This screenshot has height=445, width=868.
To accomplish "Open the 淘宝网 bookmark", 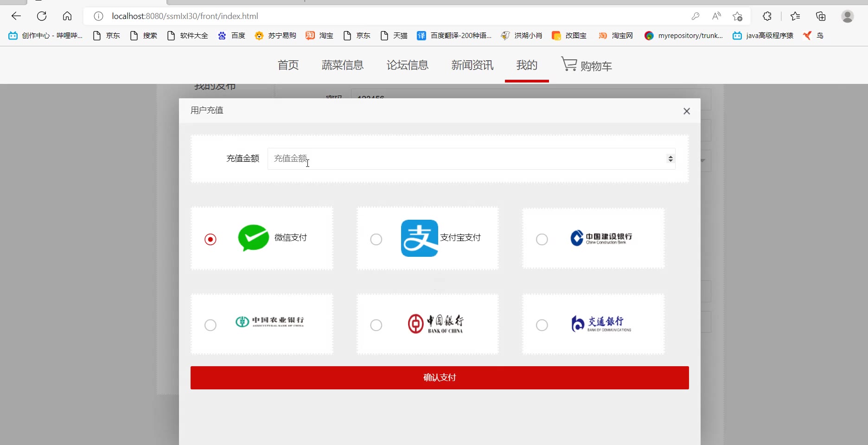I will (616, 36).
